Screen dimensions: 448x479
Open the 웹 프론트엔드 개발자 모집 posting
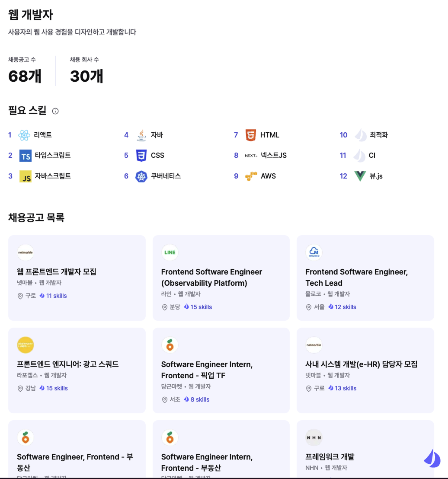coord(57,272)
